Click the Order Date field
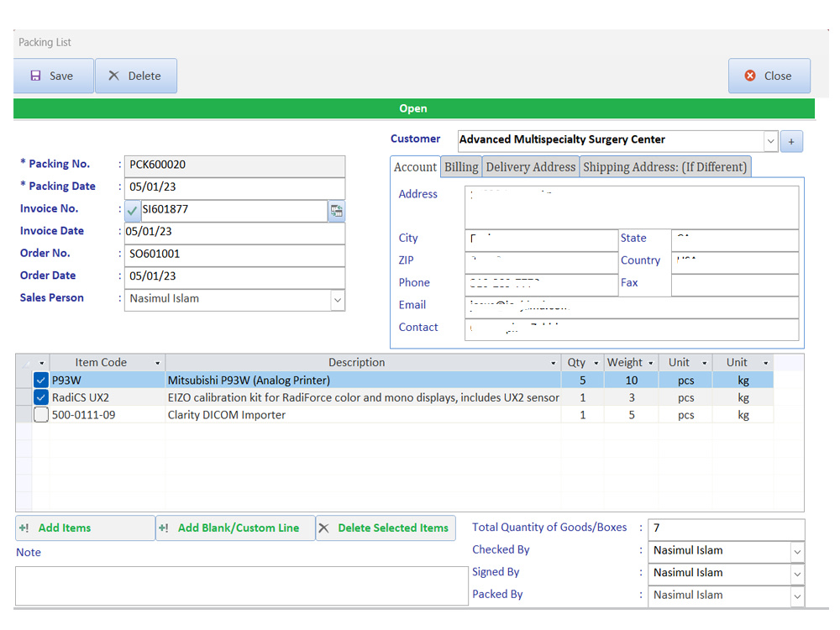Image resolution: width=840 pixels, height=630 pixels. 234,277
